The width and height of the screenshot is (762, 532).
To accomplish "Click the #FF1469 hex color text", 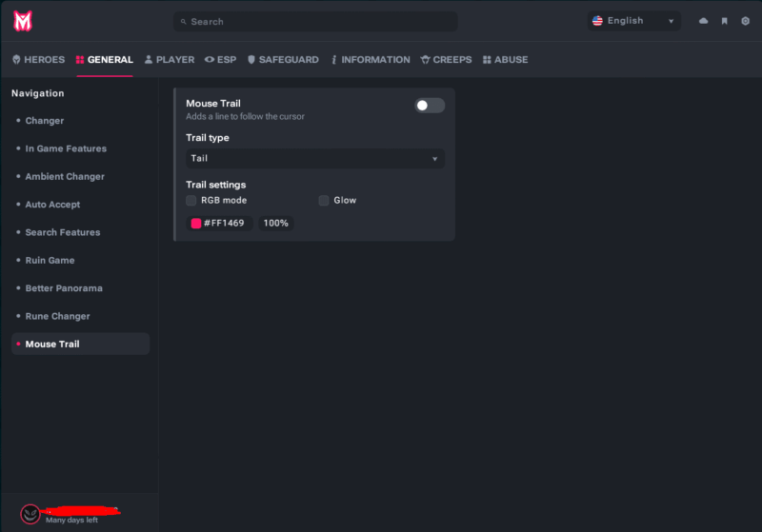I will click(224, 224).
